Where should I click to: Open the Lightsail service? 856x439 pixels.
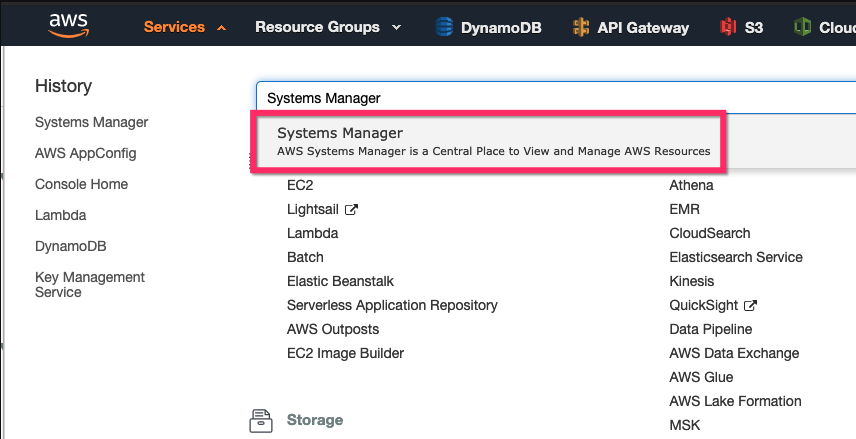(x=313, y=209)
